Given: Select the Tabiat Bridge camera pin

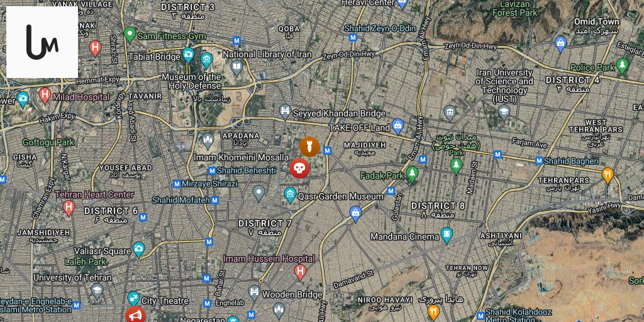Looking at the screenshot, I should pyautogui.click(x=188, y=55).
